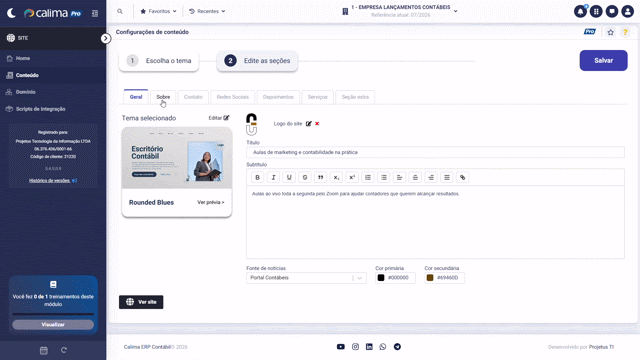Viewport: 640px width, 360px height.
Task: Apply superscript formatting
Action: [352, 177]
